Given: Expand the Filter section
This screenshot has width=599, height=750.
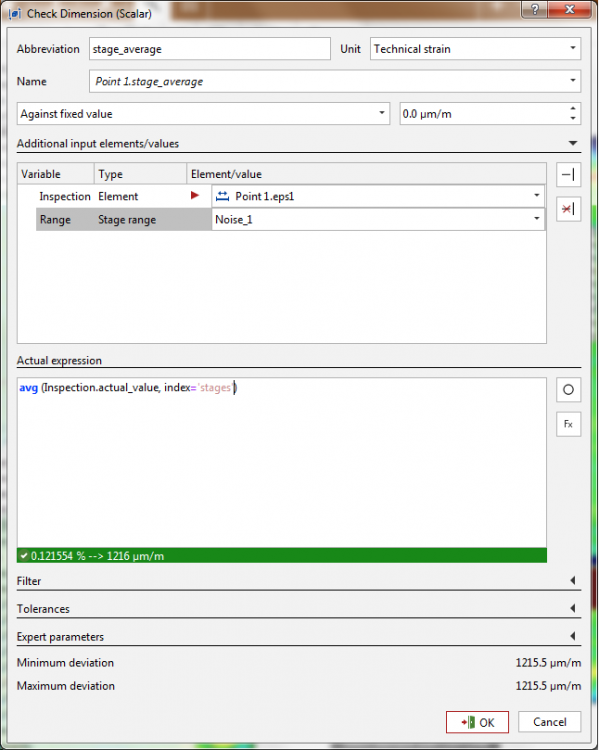Looking at the screenshot, I should pos(573,581).
